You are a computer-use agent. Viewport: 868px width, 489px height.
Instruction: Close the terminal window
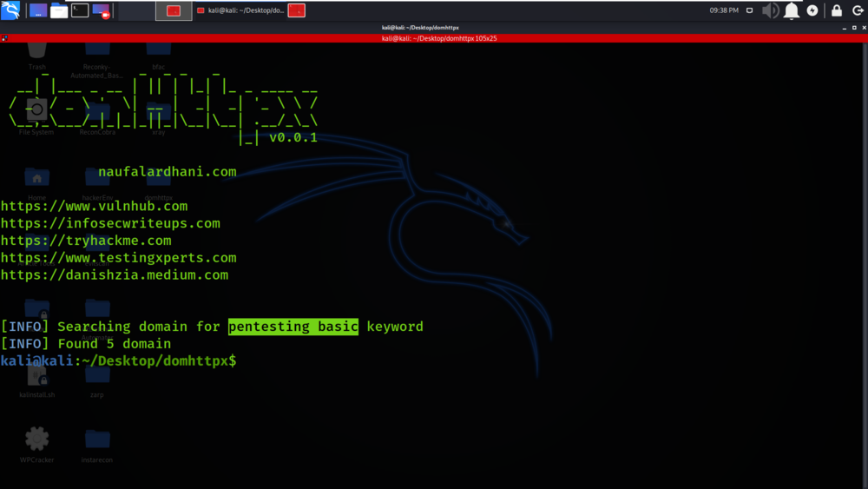click(864, 28)
